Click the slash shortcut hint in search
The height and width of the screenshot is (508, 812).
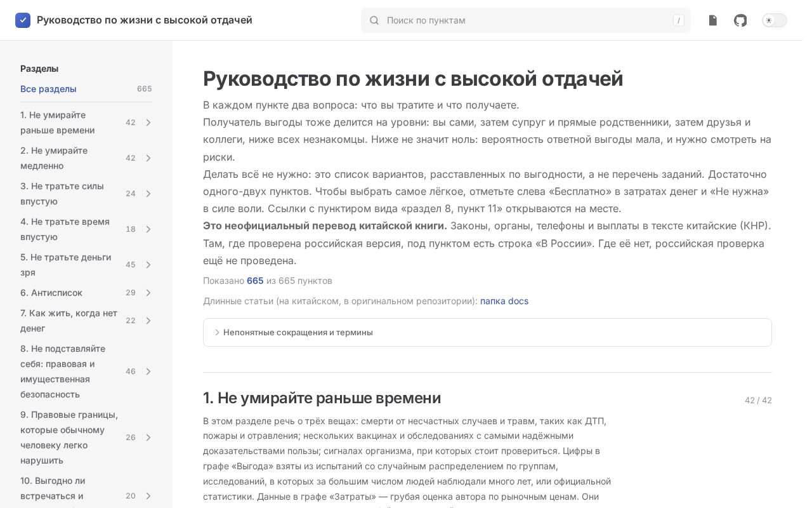tap(679, 20)
